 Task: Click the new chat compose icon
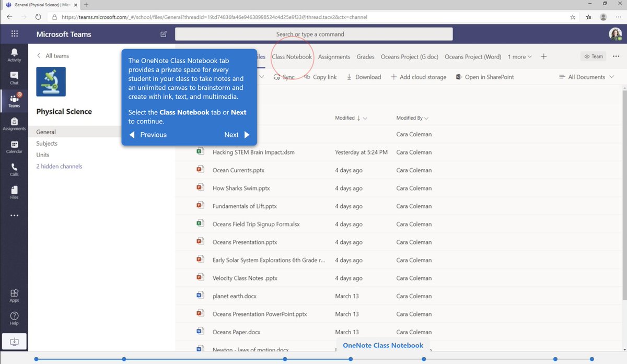[x=164, y=34]
